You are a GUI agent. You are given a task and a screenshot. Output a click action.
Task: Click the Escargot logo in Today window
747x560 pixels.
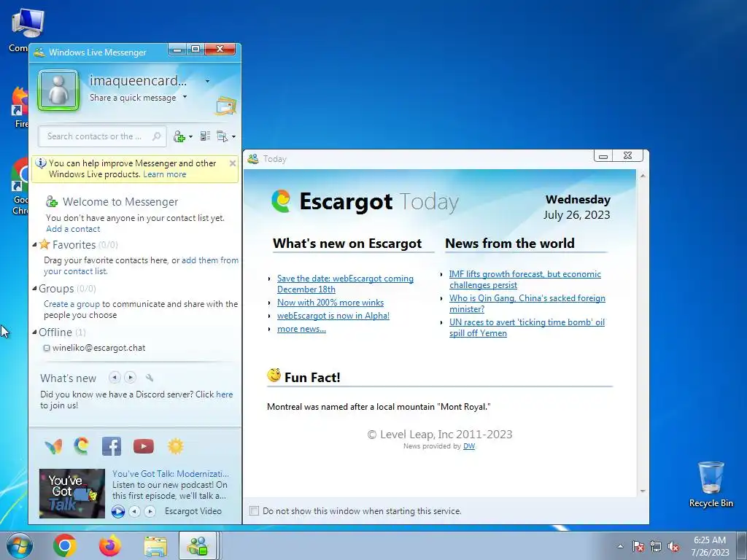tap(281, 201)
